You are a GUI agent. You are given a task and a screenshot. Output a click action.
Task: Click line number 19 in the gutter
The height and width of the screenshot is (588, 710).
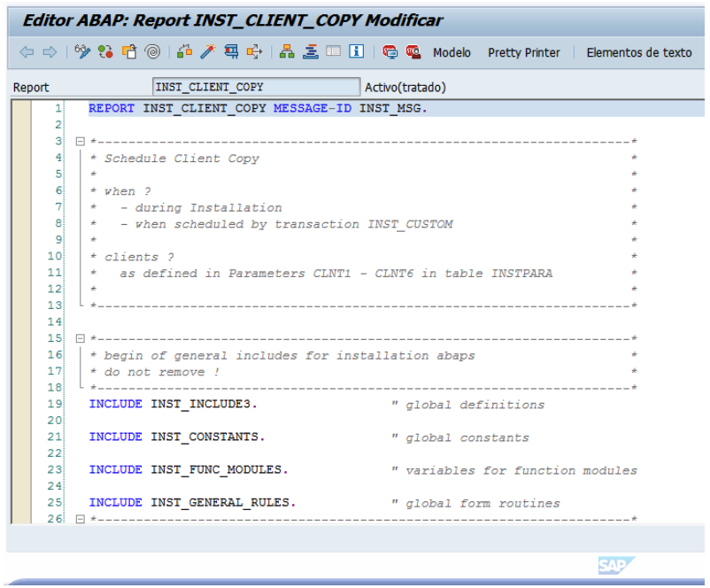coord(55,404)
